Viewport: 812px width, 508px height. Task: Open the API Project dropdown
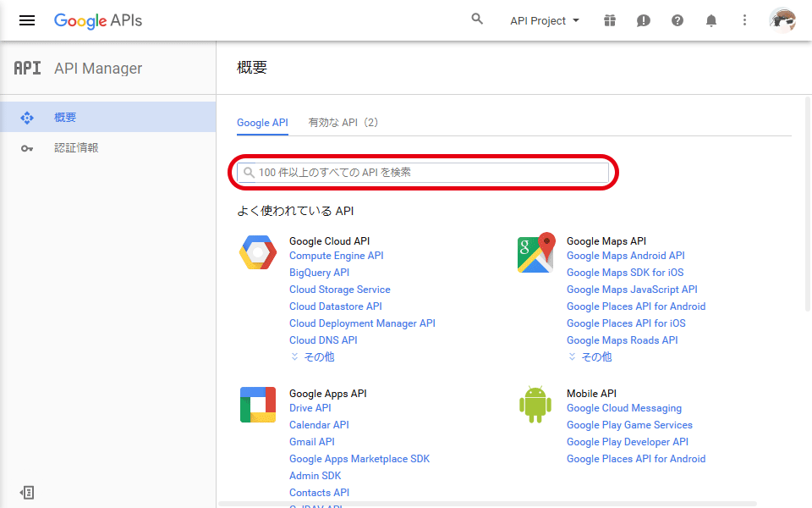click(x=544, y=20)
